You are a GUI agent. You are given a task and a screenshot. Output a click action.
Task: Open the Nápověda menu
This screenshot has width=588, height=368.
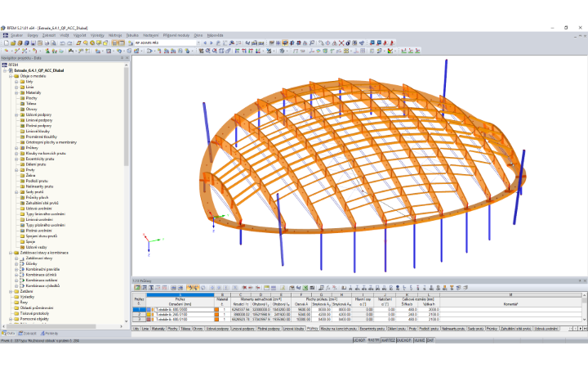pyautogui.click(x=216, y=35)
